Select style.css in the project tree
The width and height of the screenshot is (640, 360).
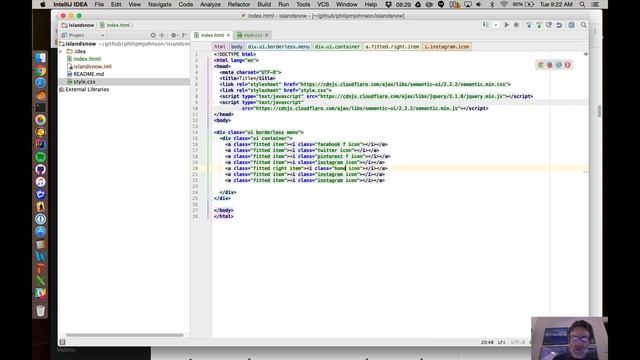(84, 82)
